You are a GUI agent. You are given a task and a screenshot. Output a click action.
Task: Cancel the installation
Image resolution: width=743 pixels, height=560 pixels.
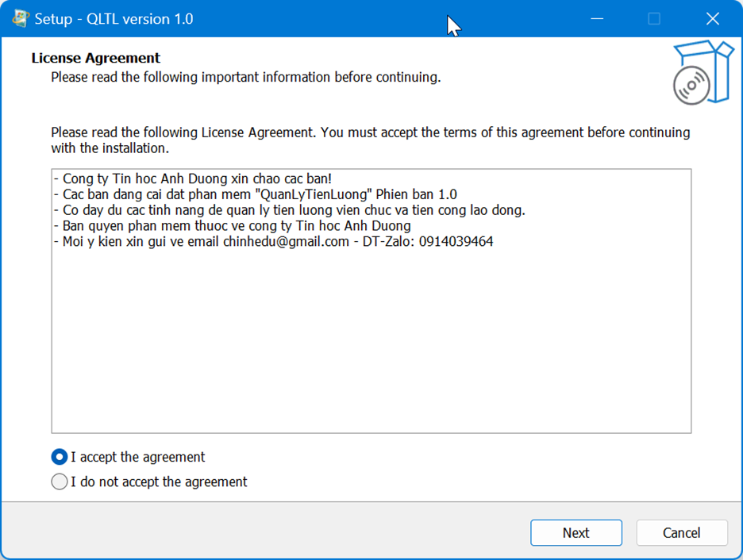[681, 533]
